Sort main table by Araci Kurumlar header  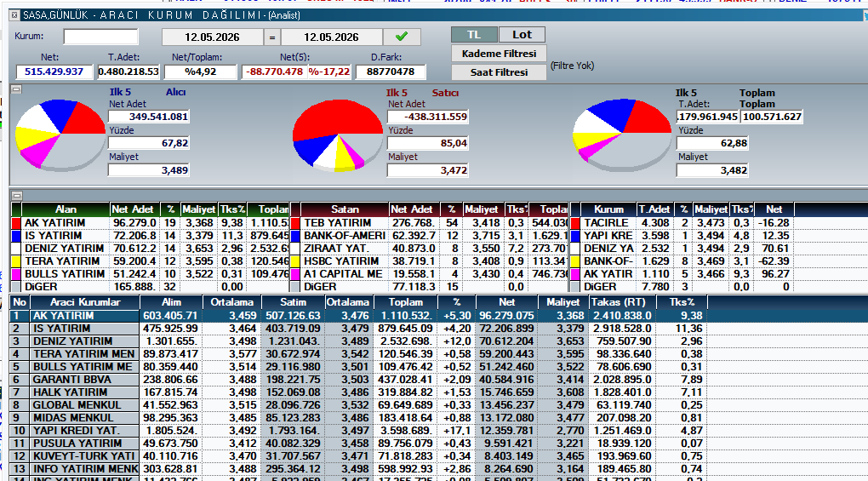pyautogui.click(x=85, y=302)
